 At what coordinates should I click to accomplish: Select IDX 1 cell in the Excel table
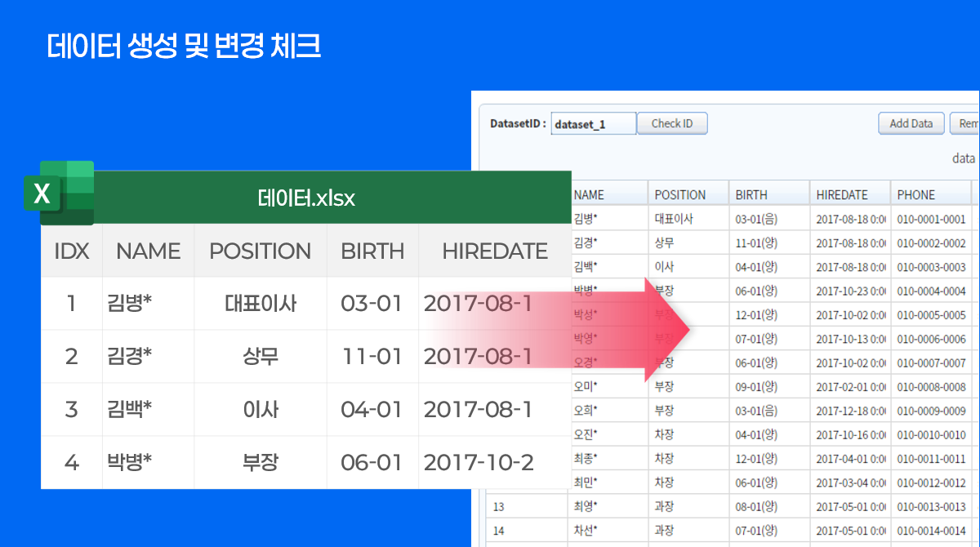click(72, 304)
